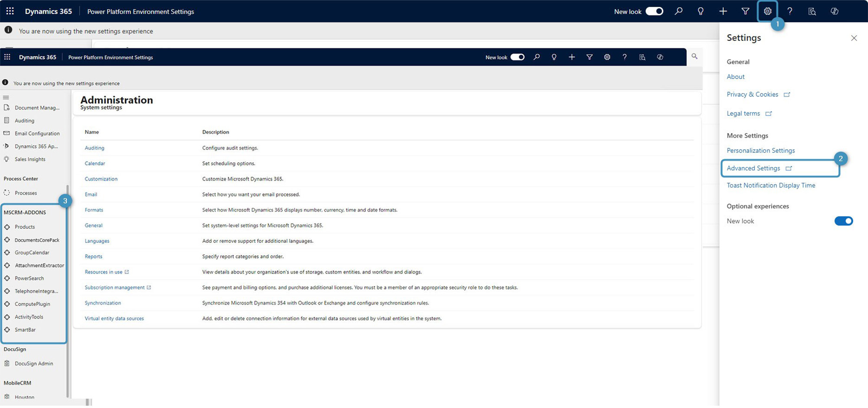
Task: Open the Advanced Settings link
Action: coord(753,168)
